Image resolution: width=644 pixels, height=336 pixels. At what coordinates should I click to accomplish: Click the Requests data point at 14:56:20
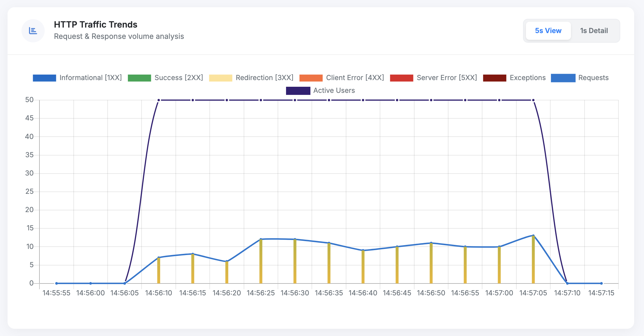(x=227, y=261)
